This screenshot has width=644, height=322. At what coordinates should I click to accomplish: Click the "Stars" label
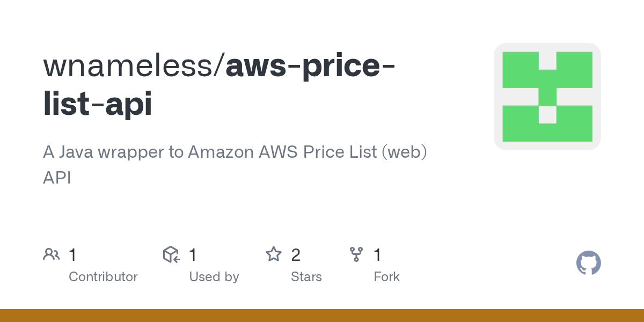306,277
